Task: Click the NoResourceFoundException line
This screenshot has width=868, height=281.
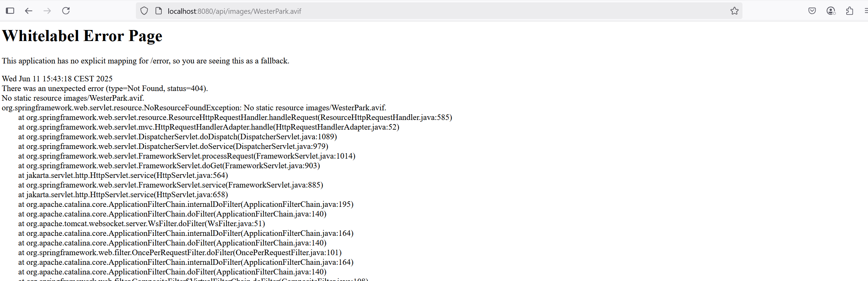Action: point(194,108)
